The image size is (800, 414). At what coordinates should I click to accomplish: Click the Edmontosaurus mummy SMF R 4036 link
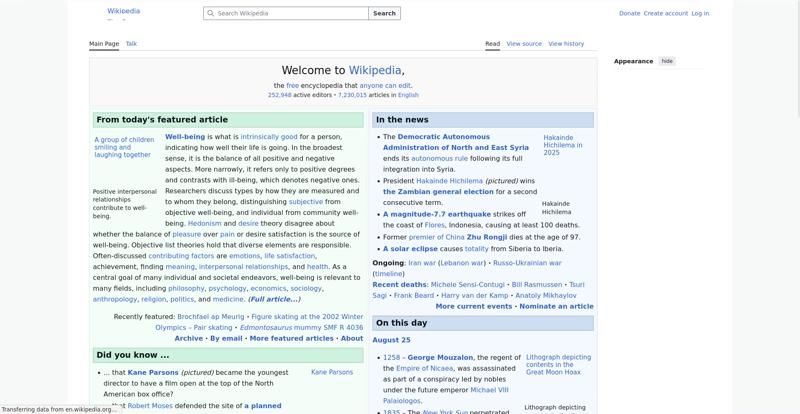click(x=302, y=328)
